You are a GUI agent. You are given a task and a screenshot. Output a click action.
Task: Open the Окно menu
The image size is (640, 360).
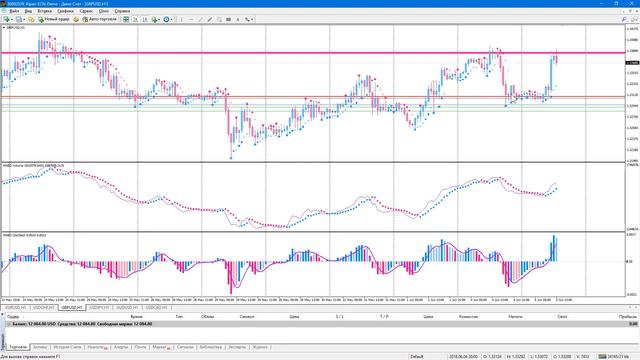pos(104,11)
